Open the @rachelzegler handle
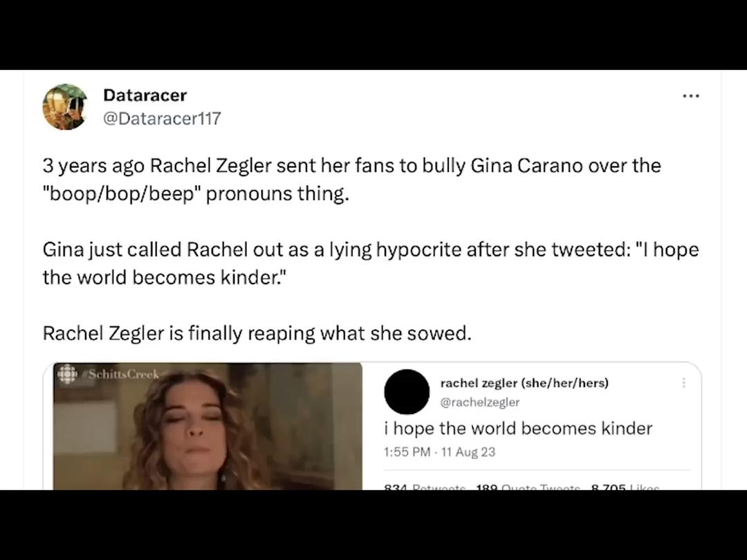Screen dimensions: 747x560 [x=480, y=402]
